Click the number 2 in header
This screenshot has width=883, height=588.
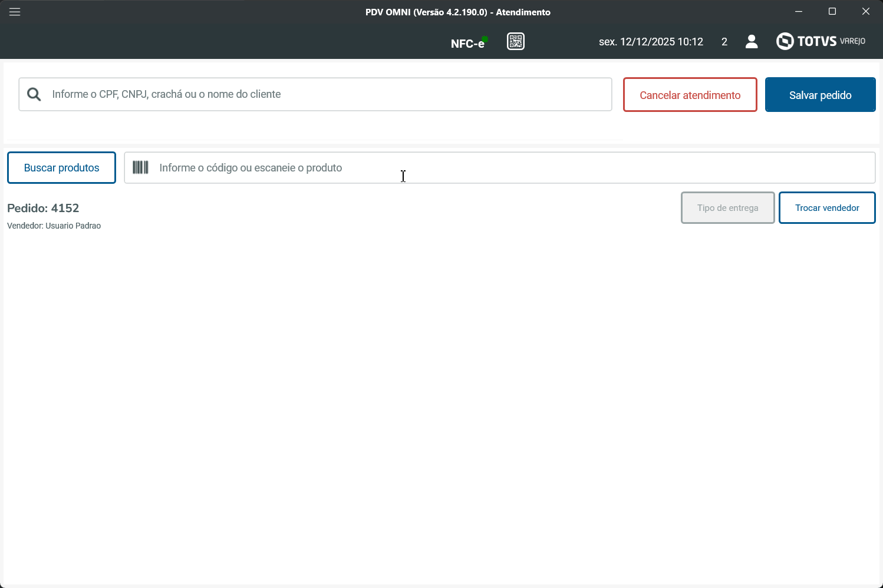click(x=724, y=42)
